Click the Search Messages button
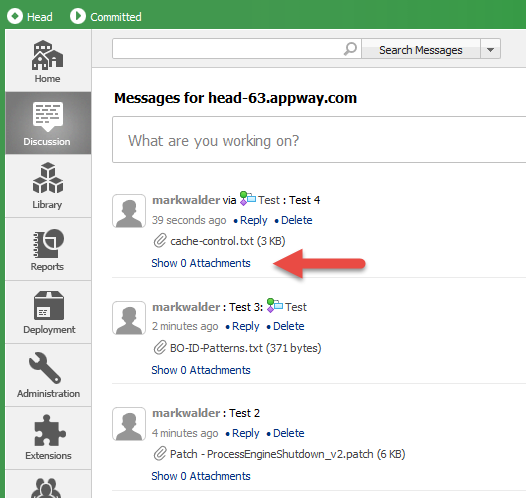The image size is (526, 498). click(x=421, y=49)
